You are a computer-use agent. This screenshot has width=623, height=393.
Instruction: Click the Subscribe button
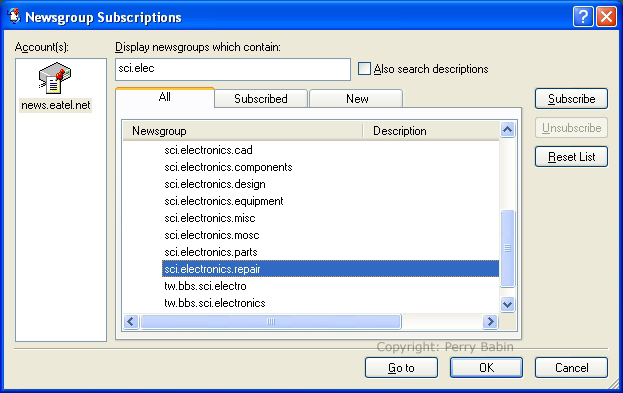tap(571, 99)
